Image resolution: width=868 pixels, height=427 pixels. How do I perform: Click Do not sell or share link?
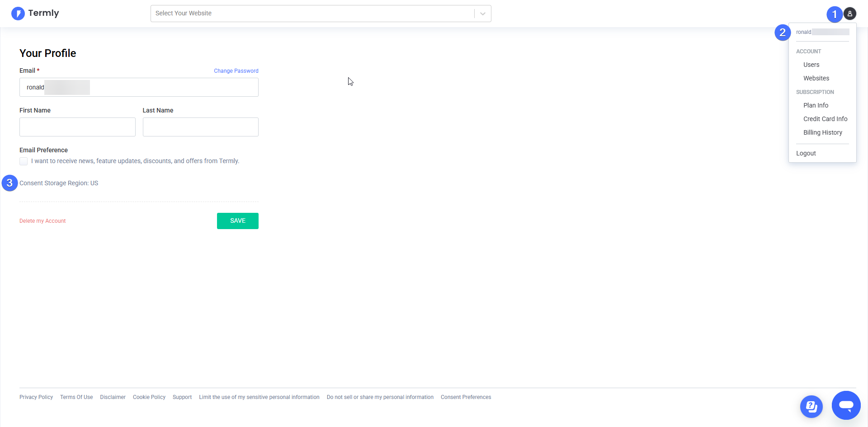380,397
